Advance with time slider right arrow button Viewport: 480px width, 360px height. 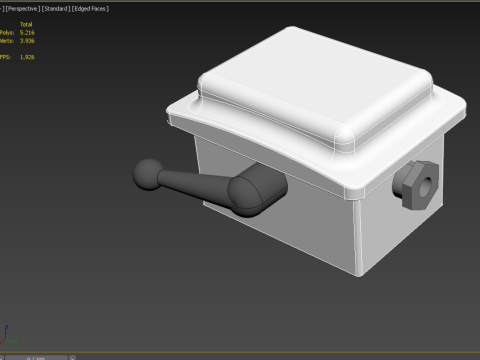72,358
